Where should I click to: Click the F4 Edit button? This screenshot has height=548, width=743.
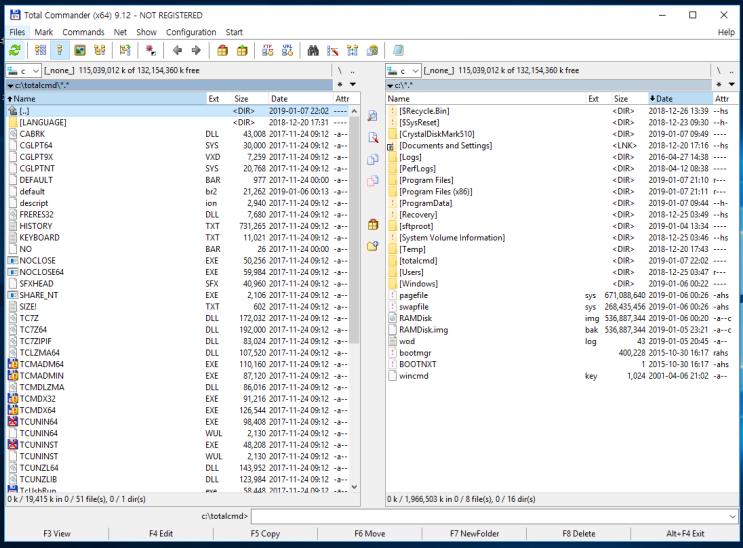point(161,534)
